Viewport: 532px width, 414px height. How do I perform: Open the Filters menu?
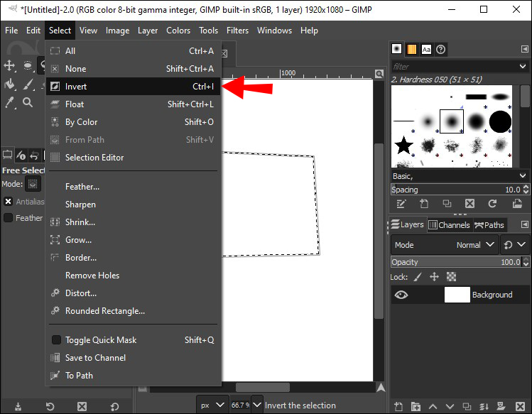click(237, 31)
